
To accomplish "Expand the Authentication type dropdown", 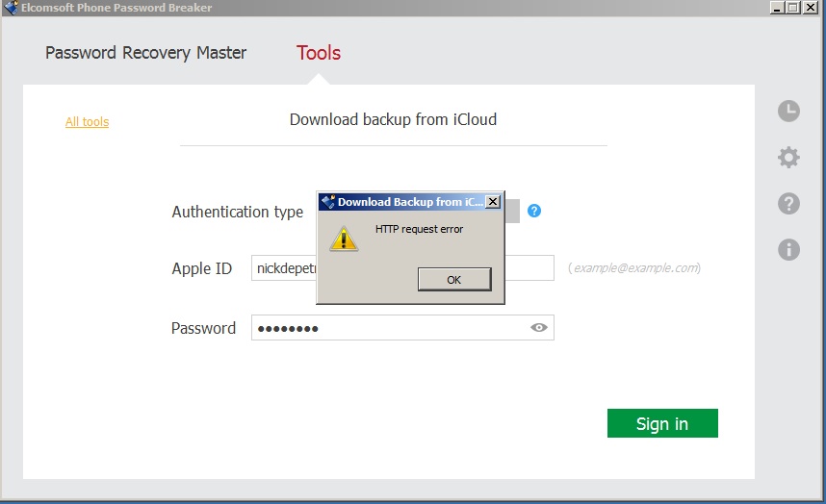I will click(x=512, y=212).
